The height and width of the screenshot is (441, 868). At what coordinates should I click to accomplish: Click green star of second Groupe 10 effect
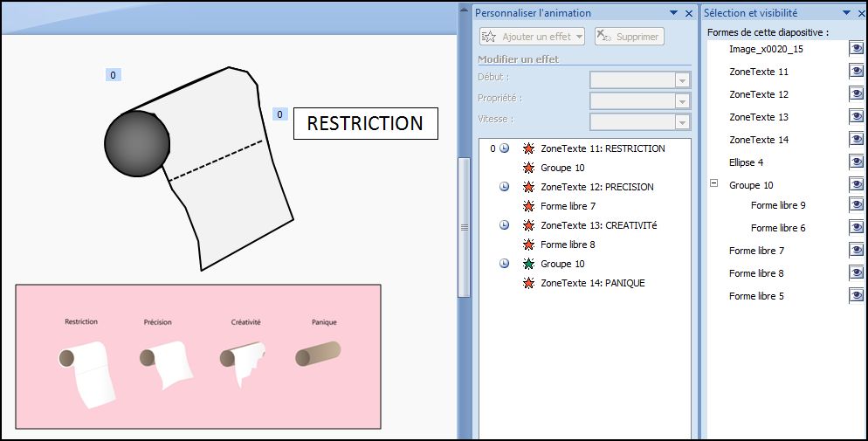[x=528, y=264]
